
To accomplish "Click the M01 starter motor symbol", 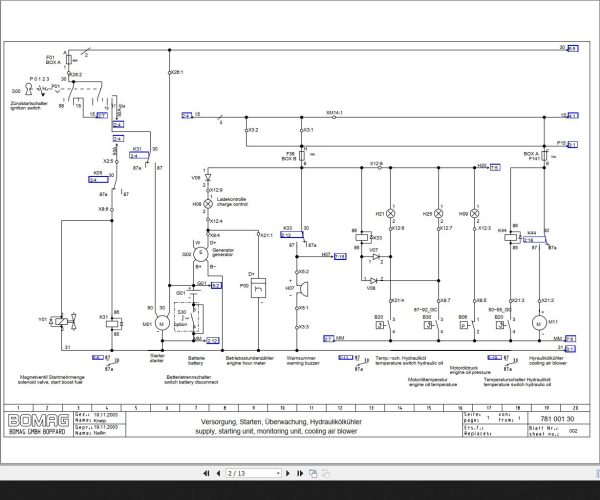I will click(161, 324).
